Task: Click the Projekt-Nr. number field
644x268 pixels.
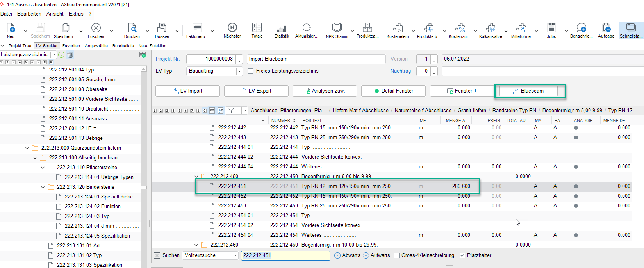Action: pos(211,59)
